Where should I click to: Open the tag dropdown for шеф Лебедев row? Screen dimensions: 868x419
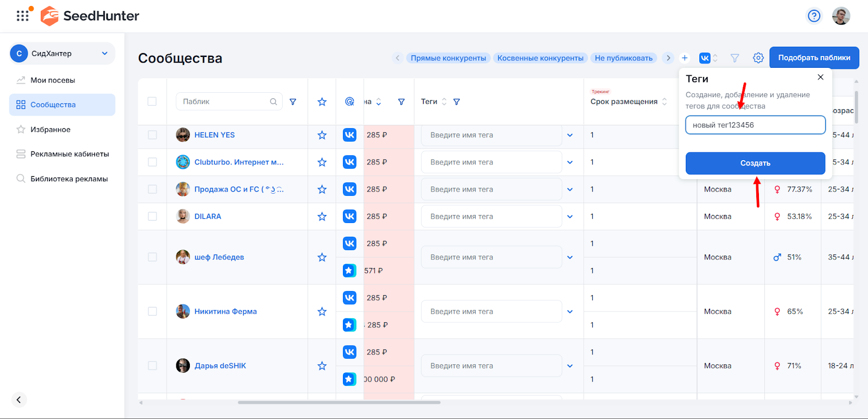click(570, 257)
